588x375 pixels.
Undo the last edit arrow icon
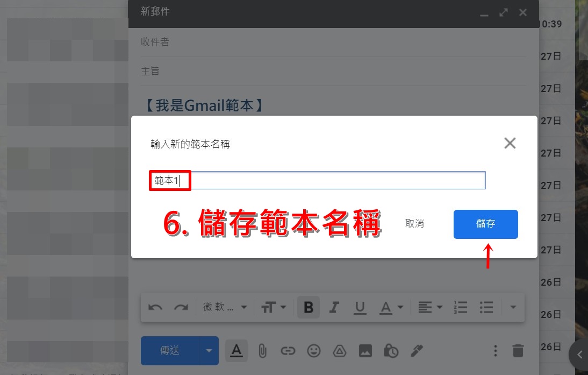coord(155,307)
